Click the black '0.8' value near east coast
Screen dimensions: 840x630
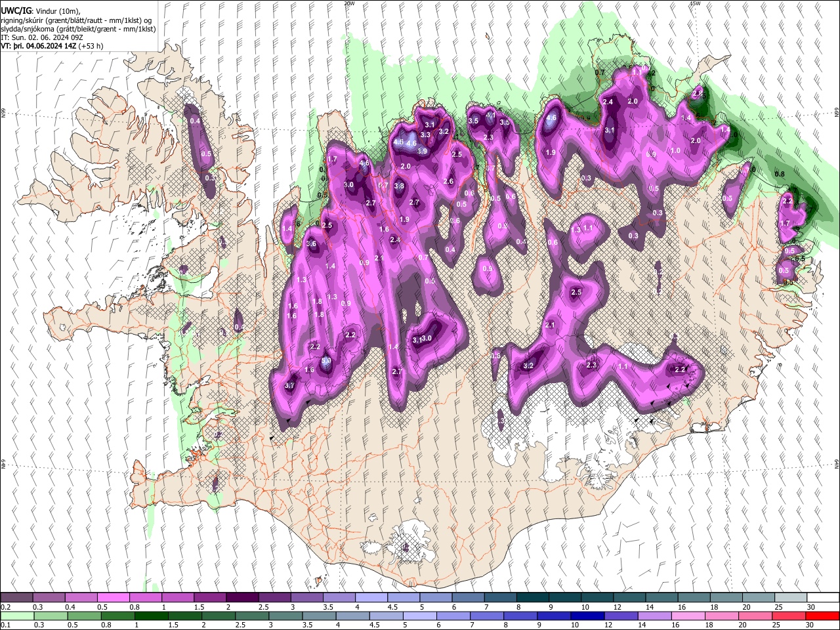tap(780, 174)
